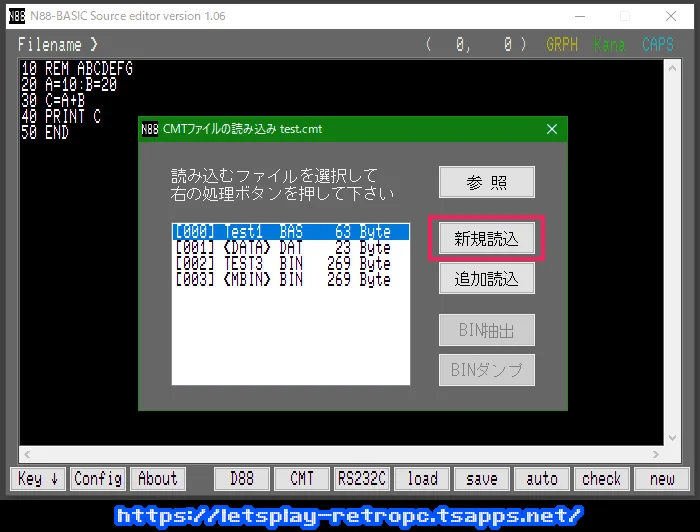Click the save button in bottom toolbar
The image size is (700, 532).
(x=482, y=479)
